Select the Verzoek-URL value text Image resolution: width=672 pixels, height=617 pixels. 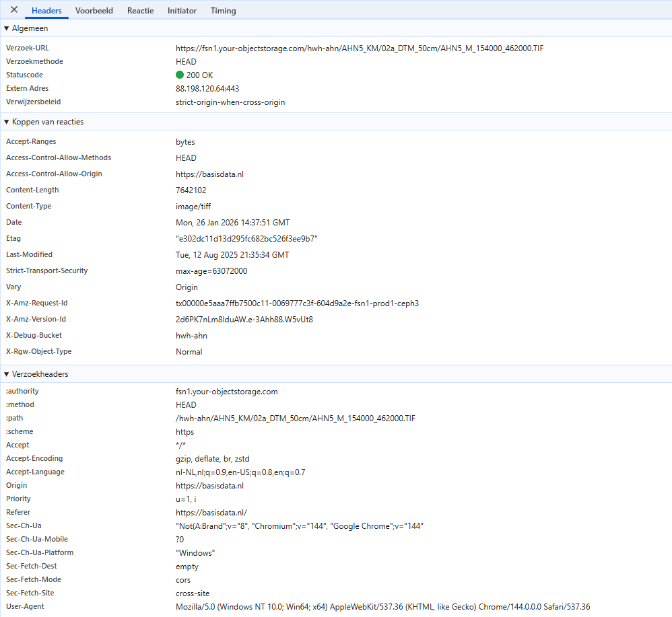coord(359,48)
